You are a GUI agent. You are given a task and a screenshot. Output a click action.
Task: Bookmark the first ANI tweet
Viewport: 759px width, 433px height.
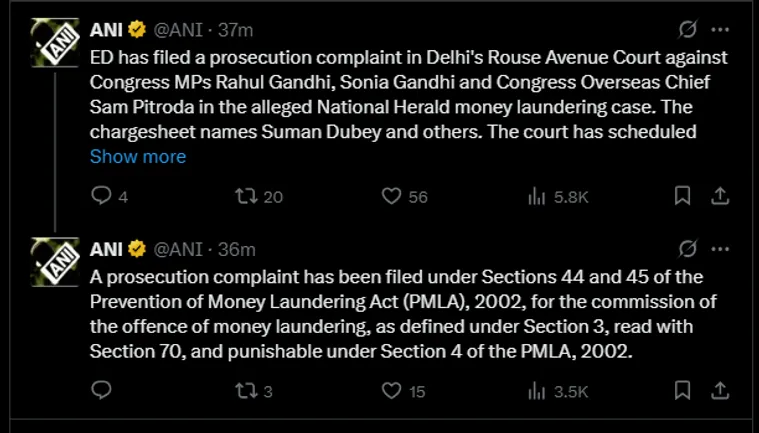pyautogui.click(x=683, y=196)
